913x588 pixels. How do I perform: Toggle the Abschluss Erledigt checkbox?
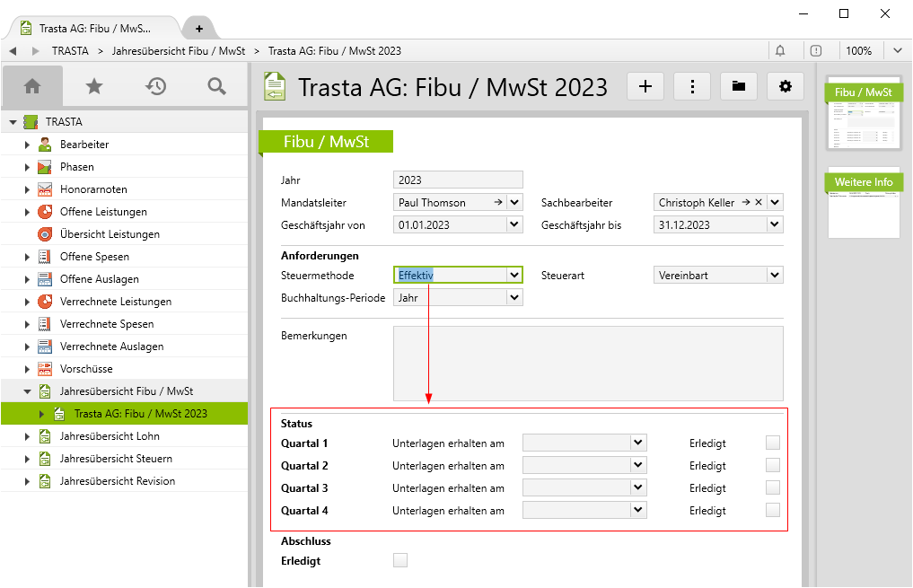400,560
